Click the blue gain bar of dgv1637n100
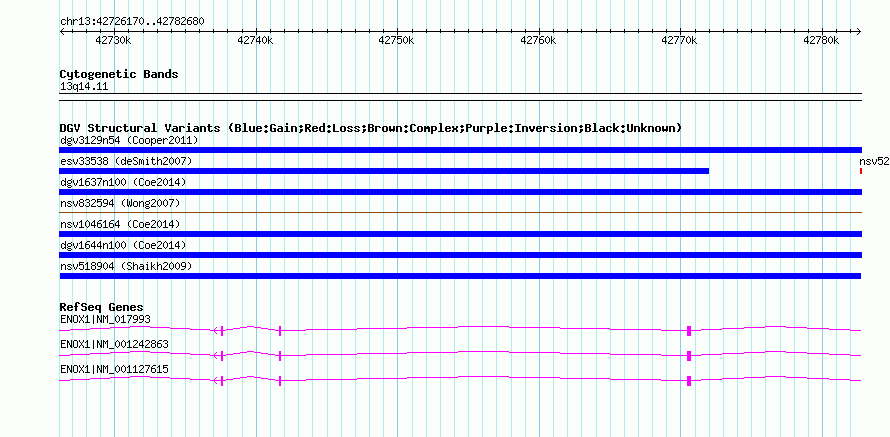The width and height of the screenshot is (890, 437). click(x=460, y=192)
